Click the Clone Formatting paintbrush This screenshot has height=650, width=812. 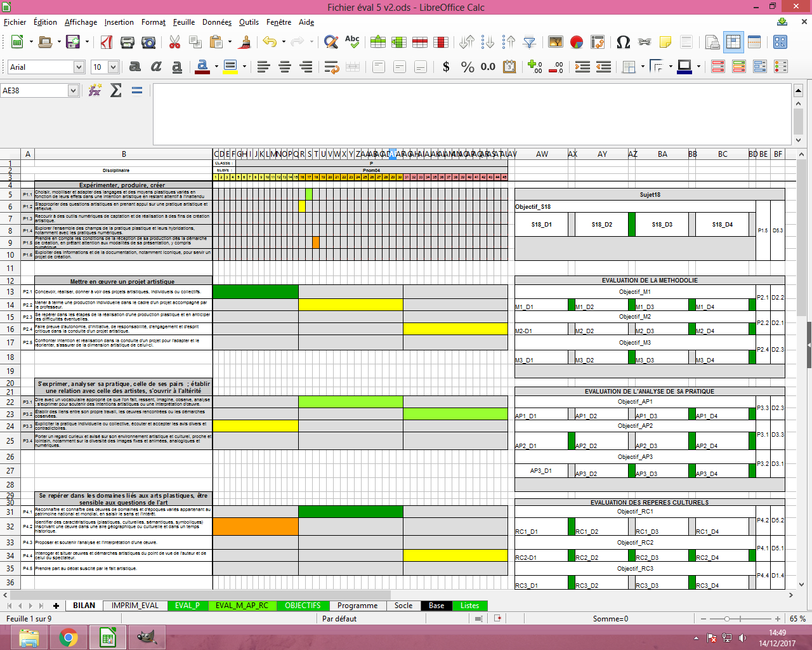click(246, 43)
